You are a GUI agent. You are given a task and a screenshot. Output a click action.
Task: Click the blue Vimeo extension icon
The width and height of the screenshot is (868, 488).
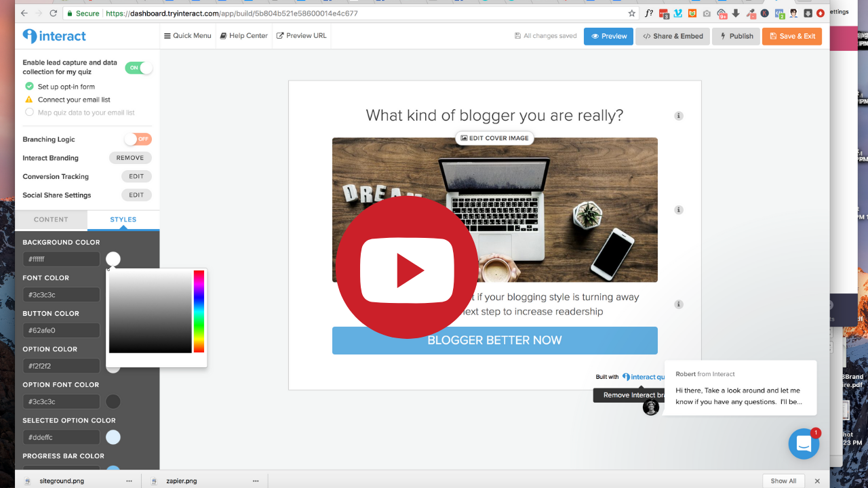click(x=678, y=13)
